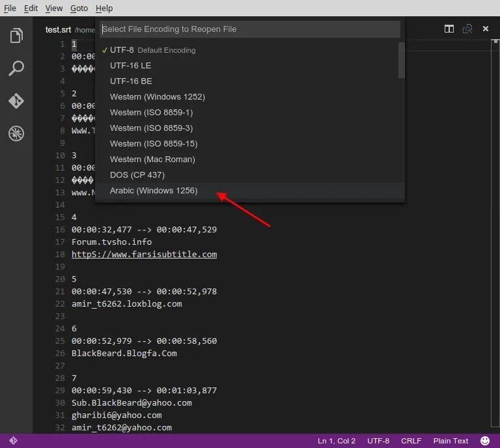
Task: Click timestamp 00:00:32,477 --> 00:00:47,529
Action: click(144, 229)
